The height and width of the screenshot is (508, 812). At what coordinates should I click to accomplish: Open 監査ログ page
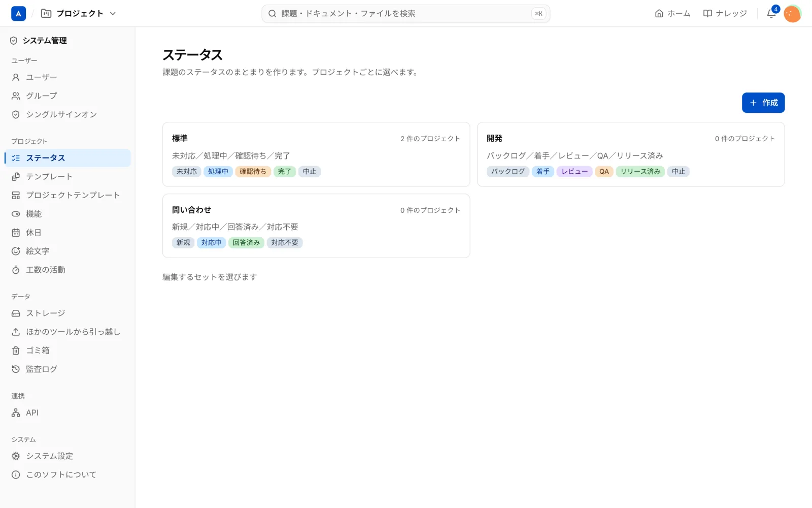tap(67, 369)
